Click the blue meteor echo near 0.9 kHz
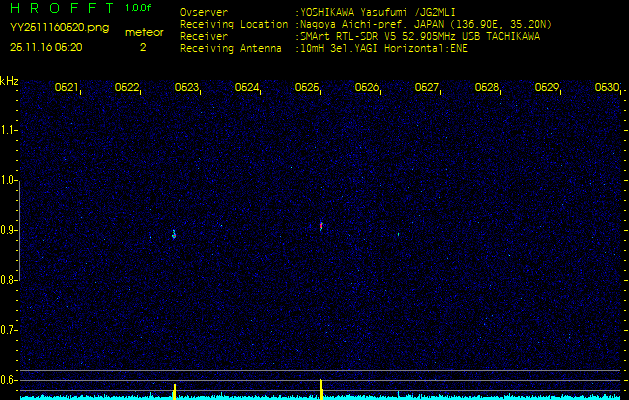 pos(174,234)
